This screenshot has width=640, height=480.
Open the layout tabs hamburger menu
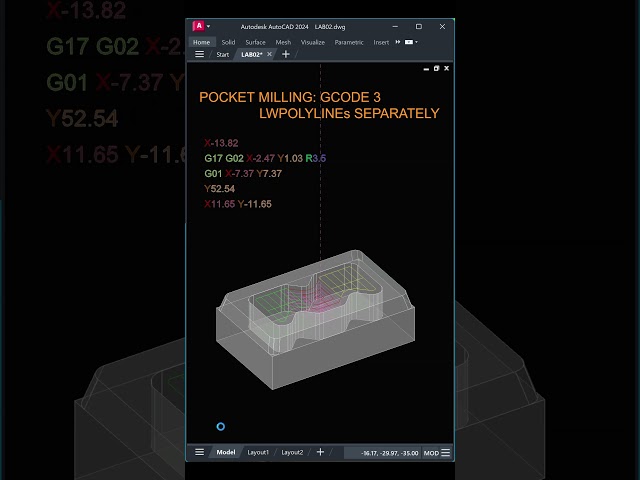pyautogui.click(x=199, y=452)
